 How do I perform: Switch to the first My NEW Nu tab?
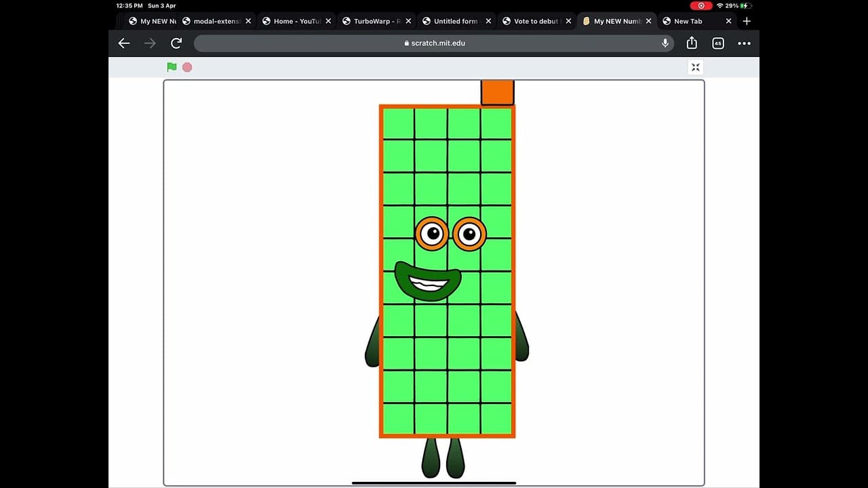[x=153, y=21]
